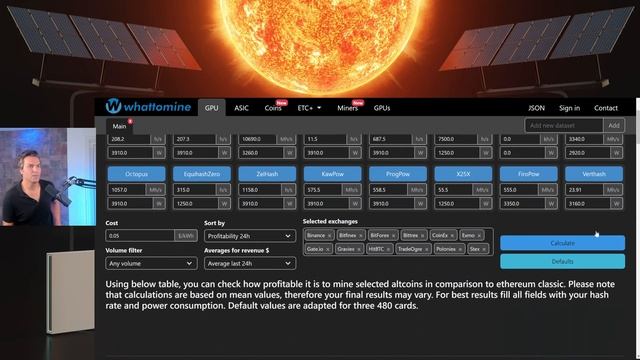Image resolution: width=640 pixels, height=360 pixels.
Task: Toggle the ZelHash algorithm
Action: click(x=267, y=174)
